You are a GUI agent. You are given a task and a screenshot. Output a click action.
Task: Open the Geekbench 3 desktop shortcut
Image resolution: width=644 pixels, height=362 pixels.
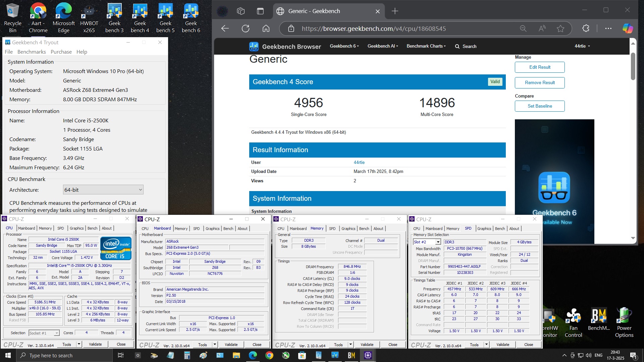(114, 18)
